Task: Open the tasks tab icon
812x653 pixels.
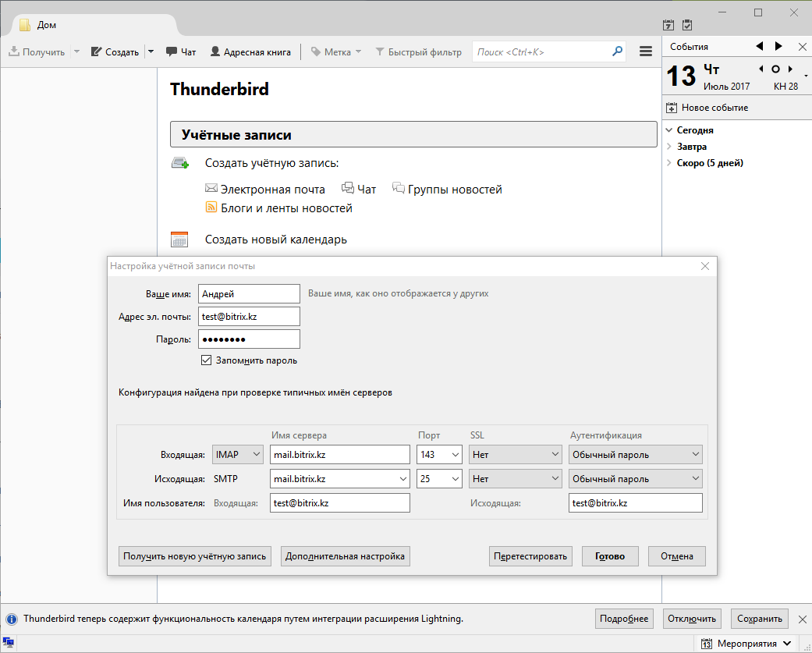Action: [687, 24]
